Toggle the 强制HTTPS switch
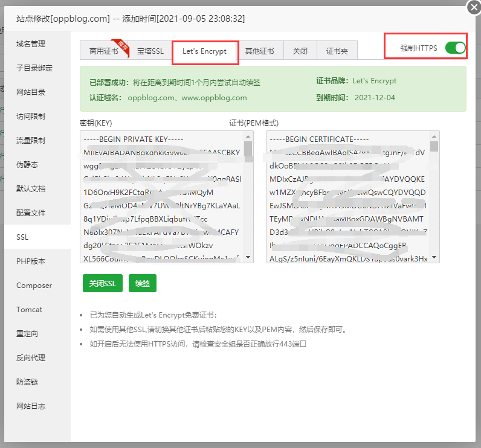This screenshot has width=481, height=448. (455, 48)
